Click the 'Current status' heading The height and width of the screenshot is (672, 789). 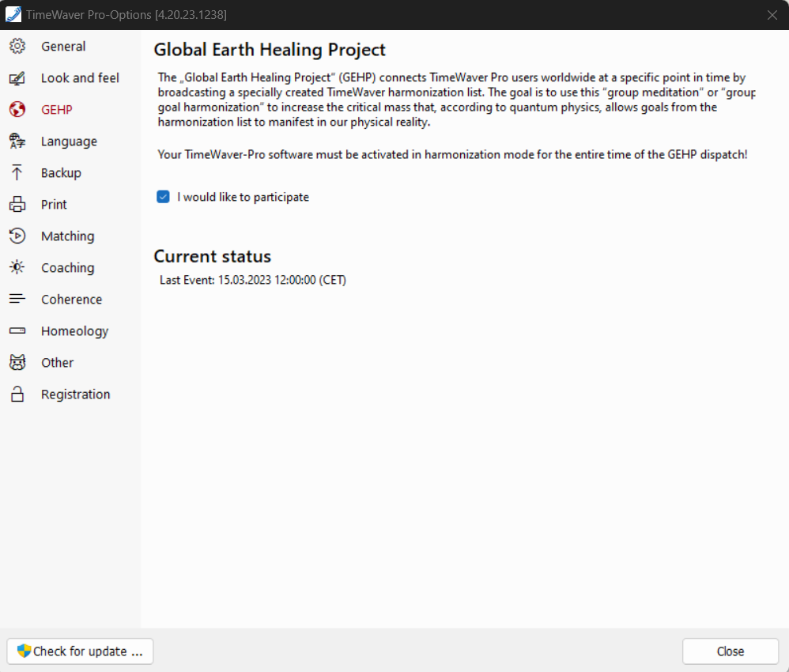pos(213,256)
